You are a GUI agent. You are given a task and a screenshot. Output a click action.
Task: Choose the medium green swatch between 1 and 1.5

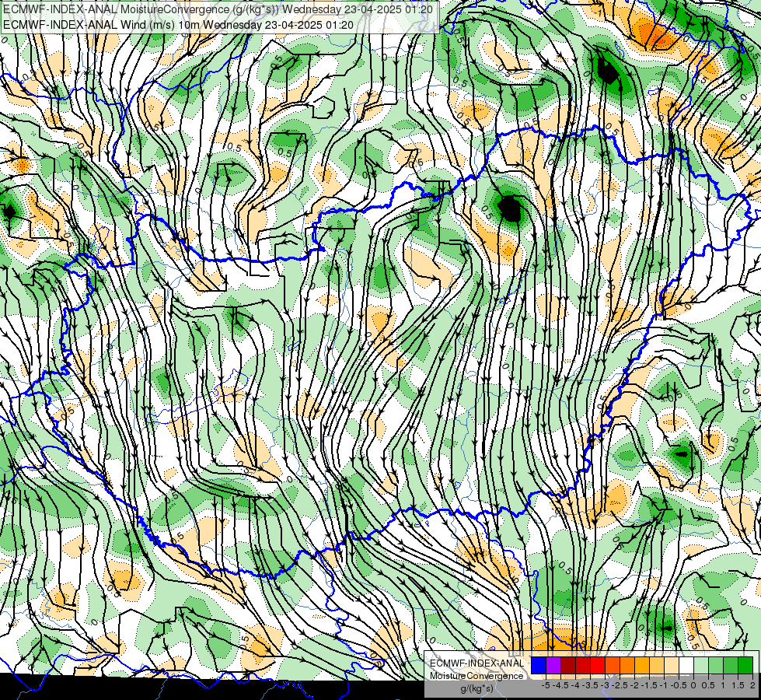point(731,665)
